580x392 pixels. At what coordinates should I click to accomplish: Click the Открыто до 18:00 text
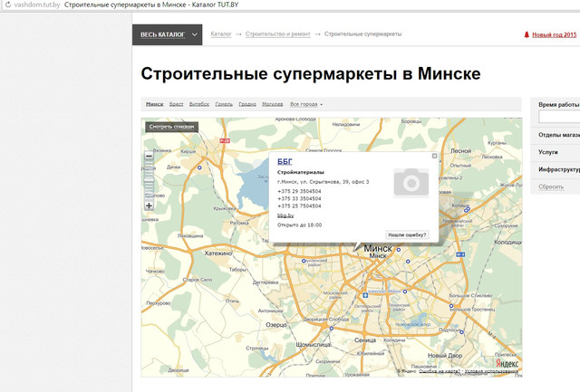(300, 225)
